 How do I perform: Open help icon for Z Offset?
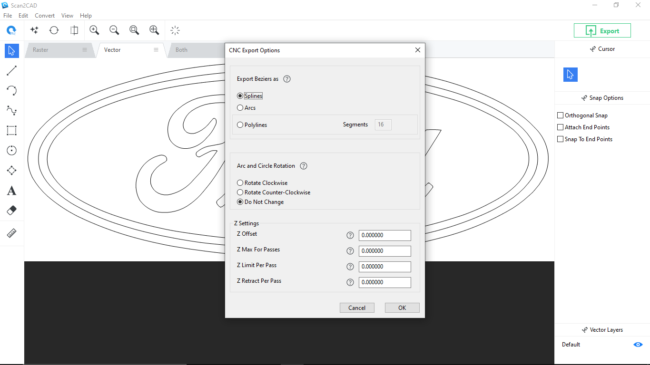tap(350, 235)
